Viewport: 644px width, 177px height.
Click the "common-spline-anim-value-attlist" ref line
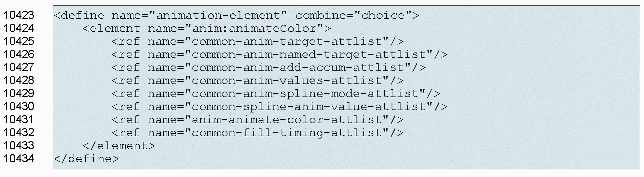coord(279,107)
